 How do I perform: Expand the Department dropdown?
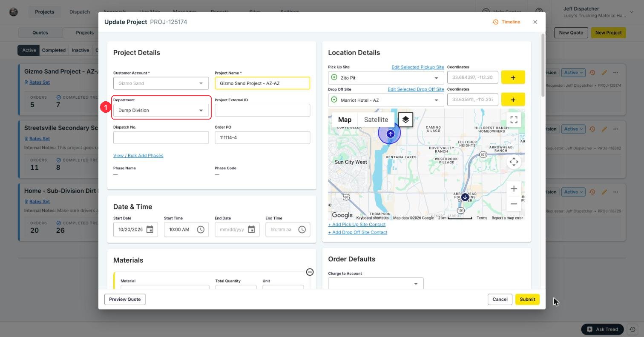161,110
